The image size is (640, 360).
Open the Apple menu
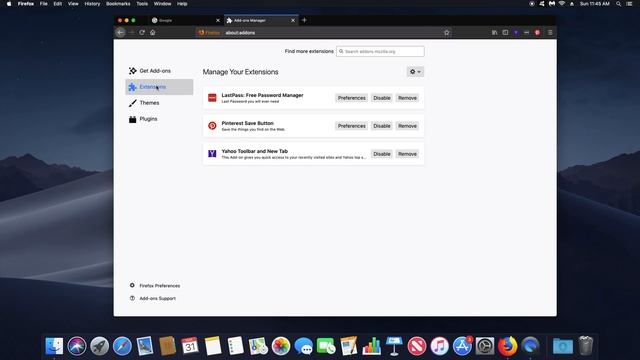point(9,4)
